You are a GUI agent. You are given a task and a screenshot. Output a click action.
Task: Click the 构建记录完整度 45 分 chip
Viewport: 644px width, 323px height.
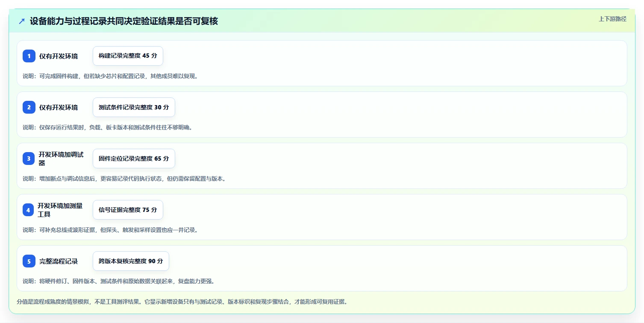tap(128, 56)
